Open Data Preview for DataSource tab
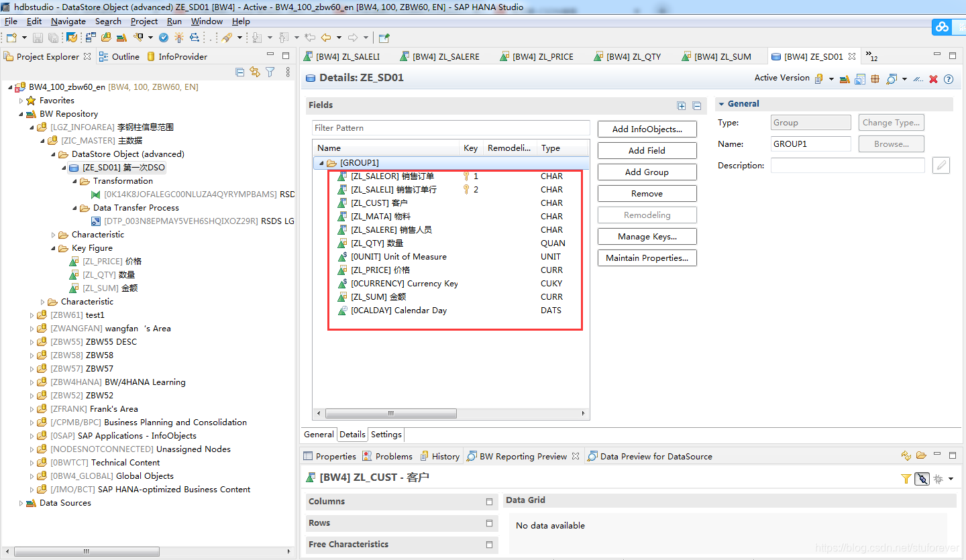The width and height of the screenshot is (966, 560). (x=649, y=456)
